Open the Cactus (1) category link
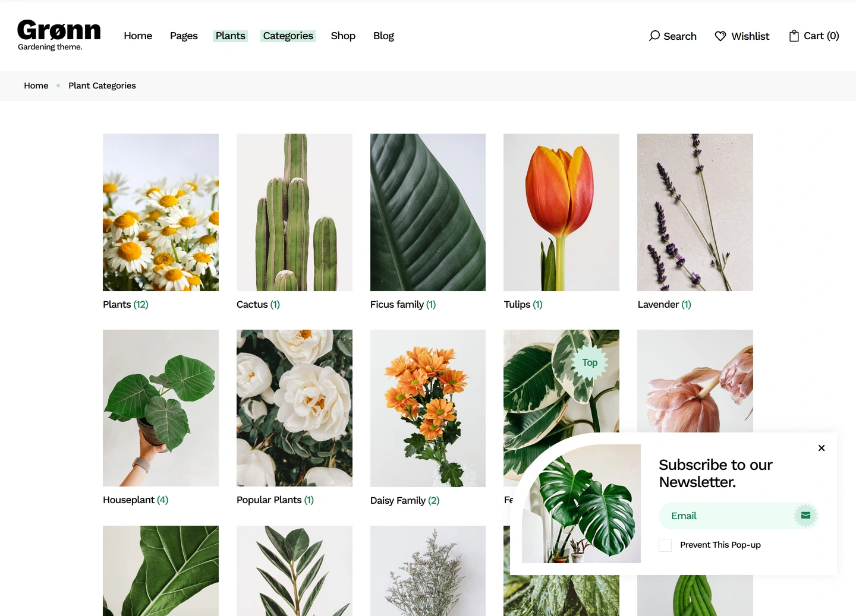The height and width of the screenshot is (616, 856). point(258,305)
